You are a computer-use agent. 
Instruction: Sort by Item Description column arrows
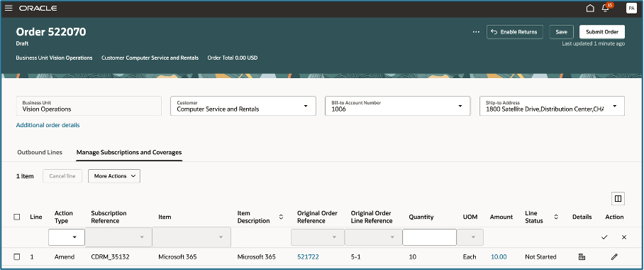coord(281,217)
